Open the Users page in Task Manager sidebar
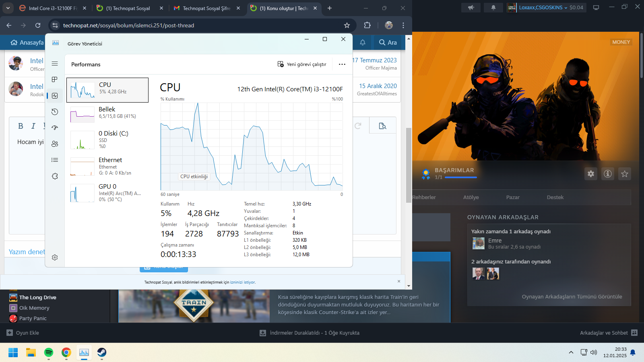Image resolution: width=644 pixels, height=362 pixels. [55, 144]
